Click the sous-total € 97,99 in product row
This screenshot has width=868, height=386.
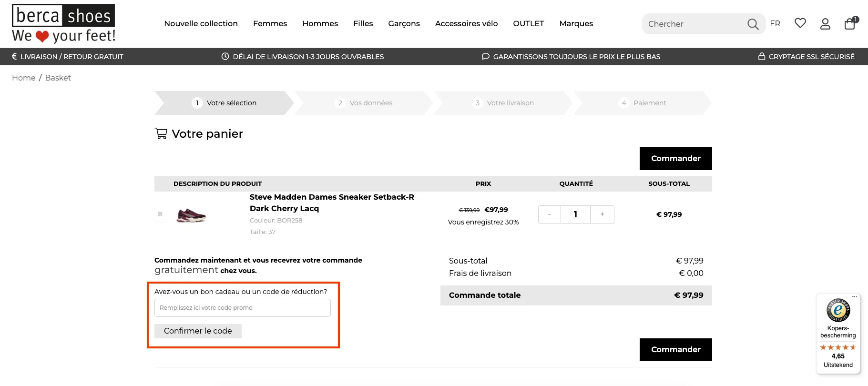click(x=669, y=214)
